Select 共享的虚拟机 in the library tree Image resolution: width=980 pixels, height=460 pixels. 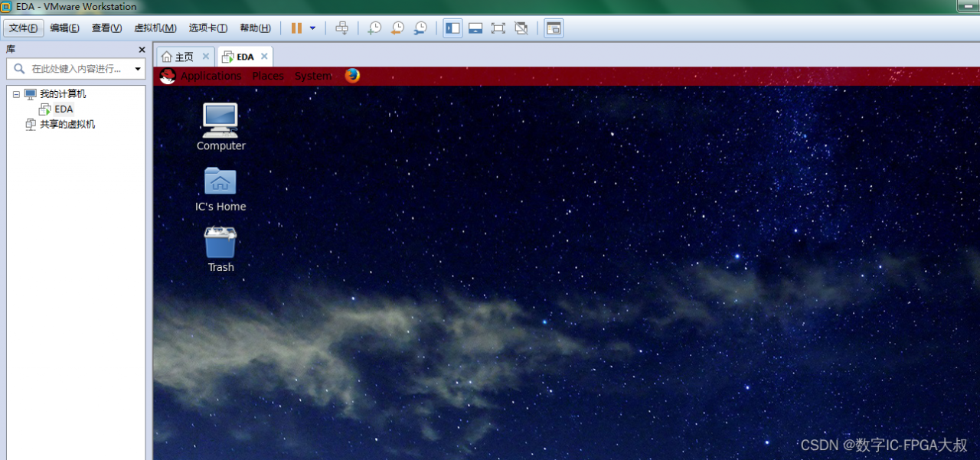pyautogui.click(x=67, y=125)
